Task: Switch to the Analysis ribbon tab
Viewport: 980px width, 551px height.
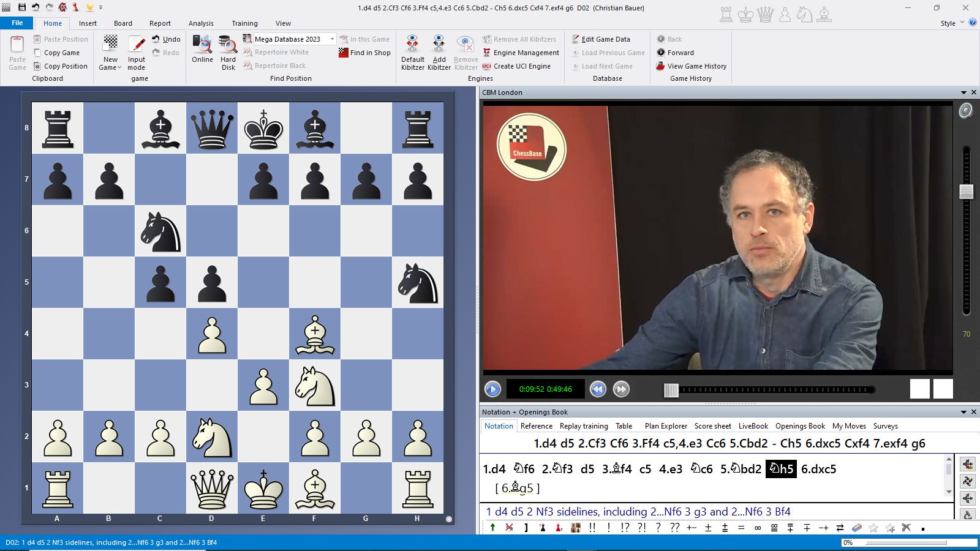Action: (201, 23)
